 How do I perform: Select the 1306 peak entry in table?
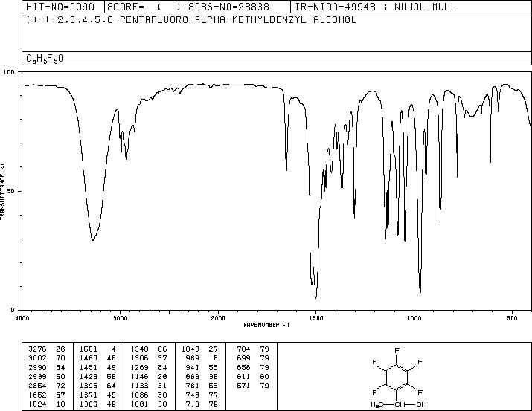click(x=149, y=358)
